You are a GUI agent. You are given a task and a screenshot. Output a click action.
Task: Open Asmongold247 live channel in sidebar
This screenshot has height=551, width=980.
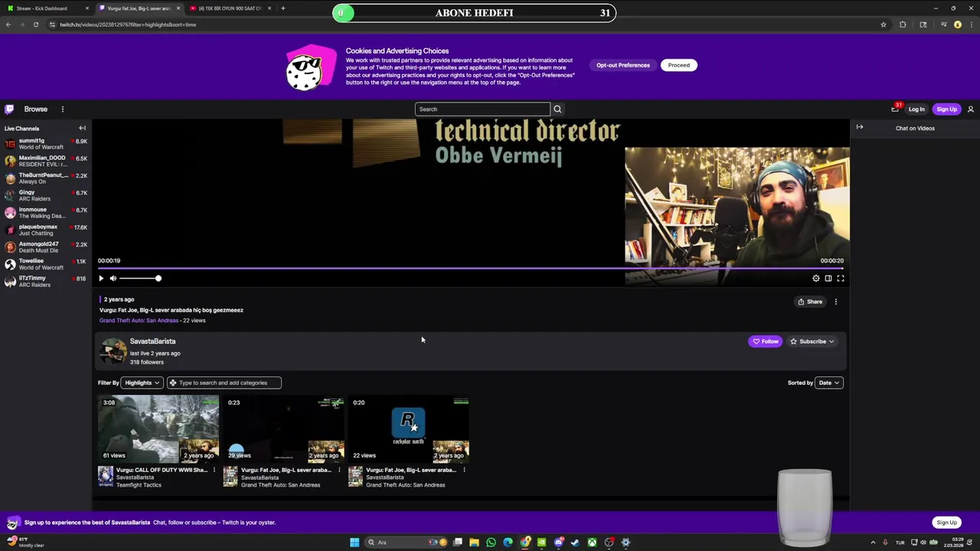click(x=46, y=247)
